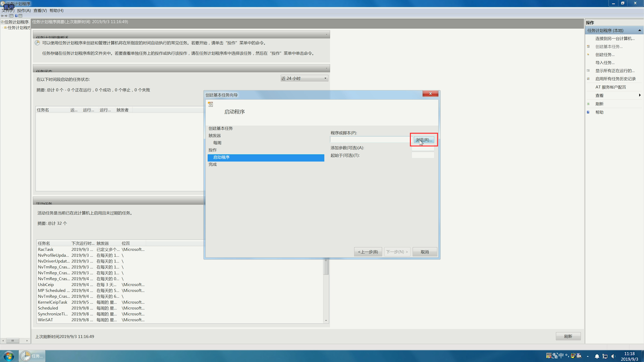Click the 下一步(N) > button
Image resolution: width=644 pixels, height=362 pixels.
tap(397, 252)
